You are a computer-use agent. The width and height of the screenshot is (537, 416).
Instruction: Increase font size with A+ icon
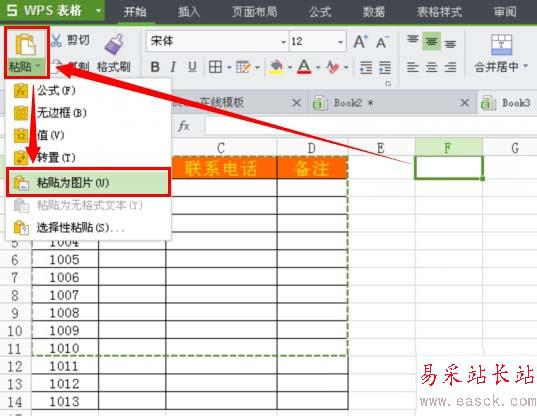(x=361, y=42)
